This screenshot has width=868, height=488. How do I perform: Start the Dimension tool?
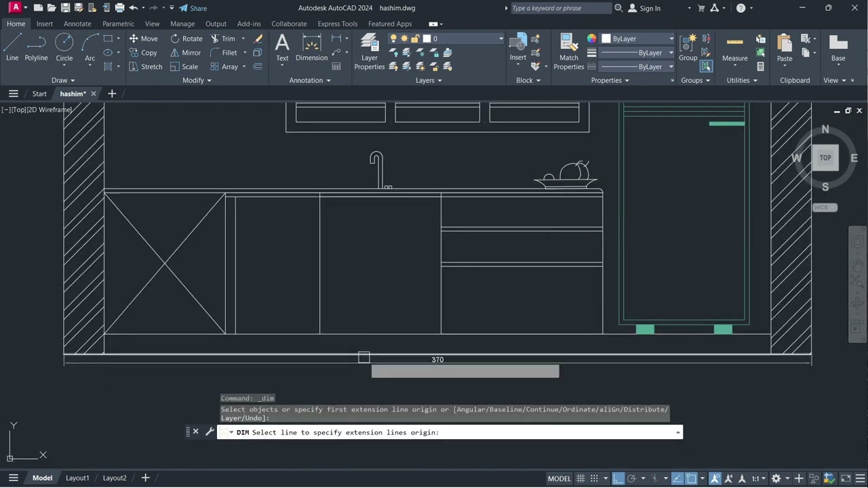click(312, 47)
